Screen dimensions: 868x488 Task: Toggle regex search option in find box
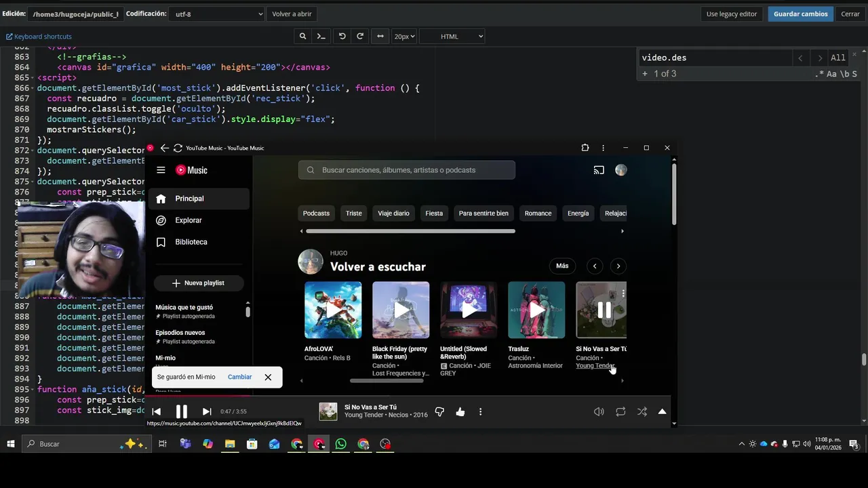point(819,74)
